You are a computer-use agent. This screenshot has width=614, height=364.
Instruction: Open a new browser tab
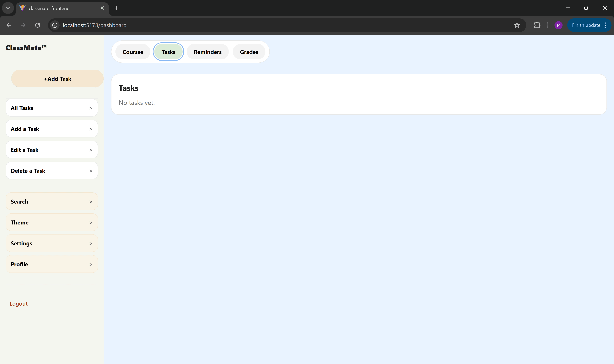116,8
